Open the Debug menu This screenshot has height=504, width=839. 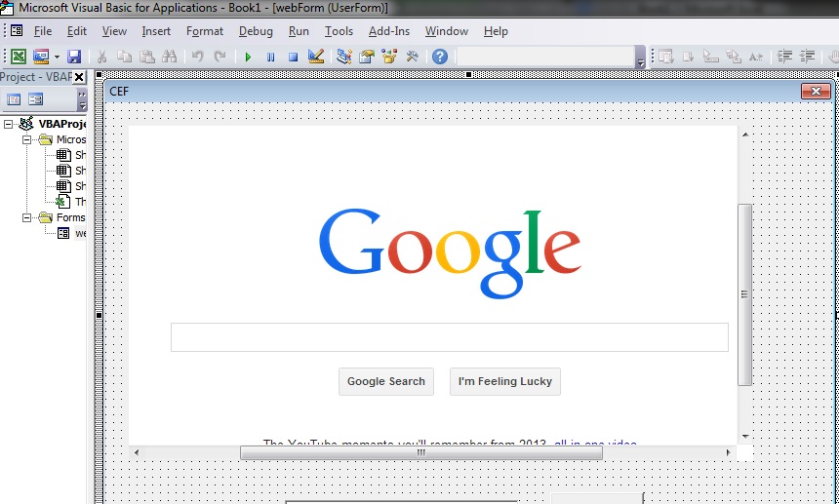click(256, 31)
